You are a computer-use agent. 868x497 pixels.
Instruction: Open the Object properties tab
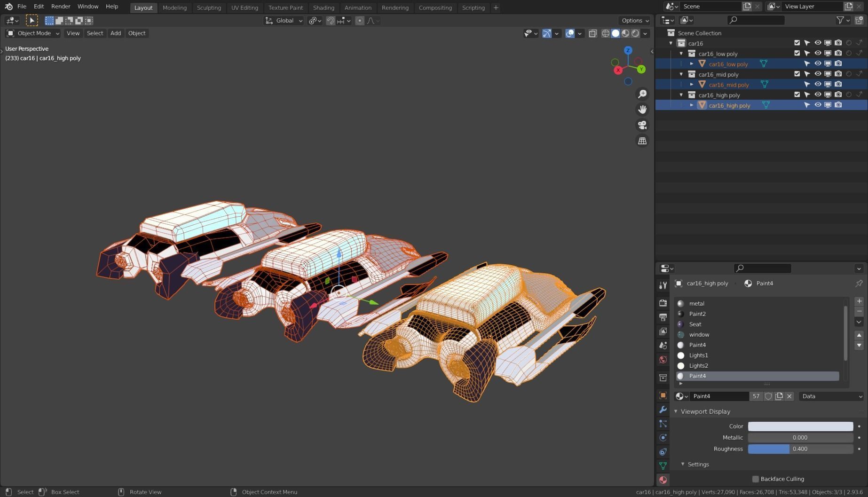663,395
